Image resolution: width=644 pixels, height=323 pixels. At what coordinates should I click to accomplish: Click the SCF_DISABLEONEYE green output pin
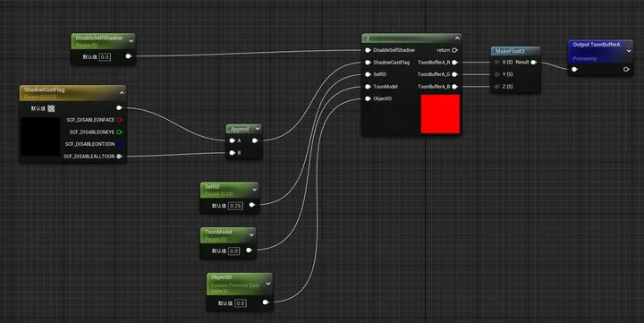[119, 132]
